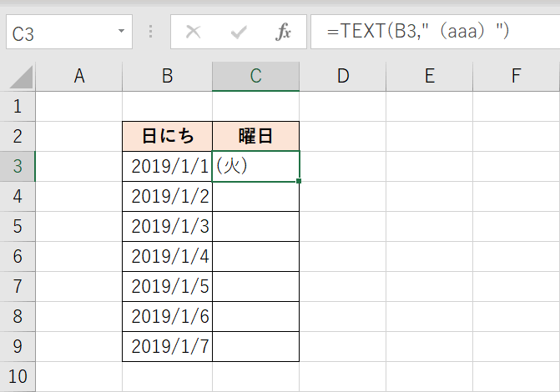Click the Name Box showing C3
This screenshot has width=560, height=392.
(x=58, y=33)
